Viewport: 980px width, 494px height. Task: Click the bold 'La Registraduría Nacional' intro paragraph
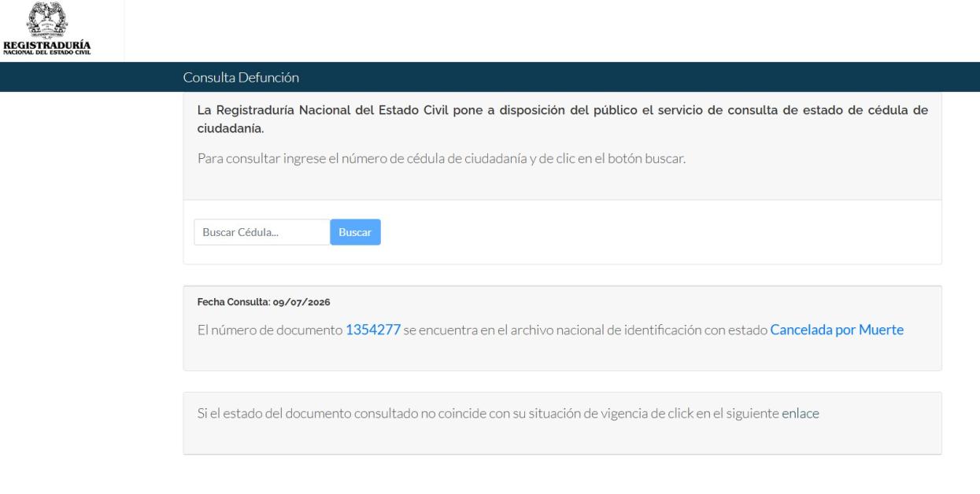pyautogui.click(x=562, y=119)
